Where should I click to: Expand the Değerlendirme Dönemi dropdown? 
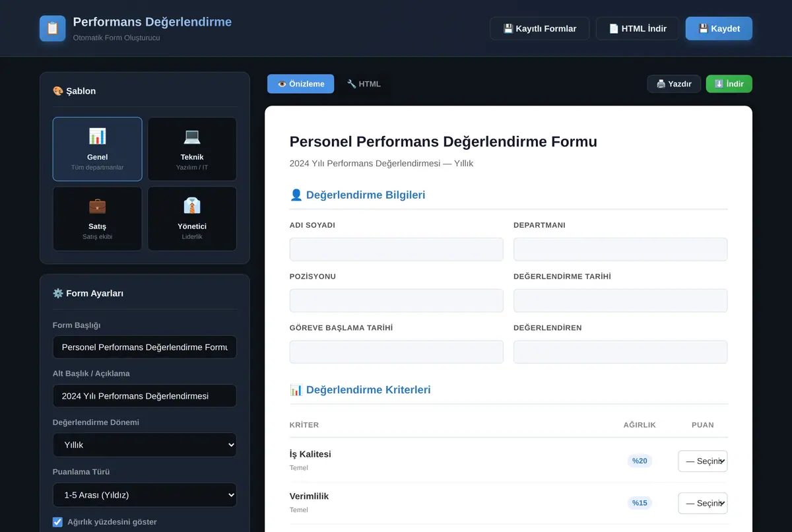coord(145,445)
